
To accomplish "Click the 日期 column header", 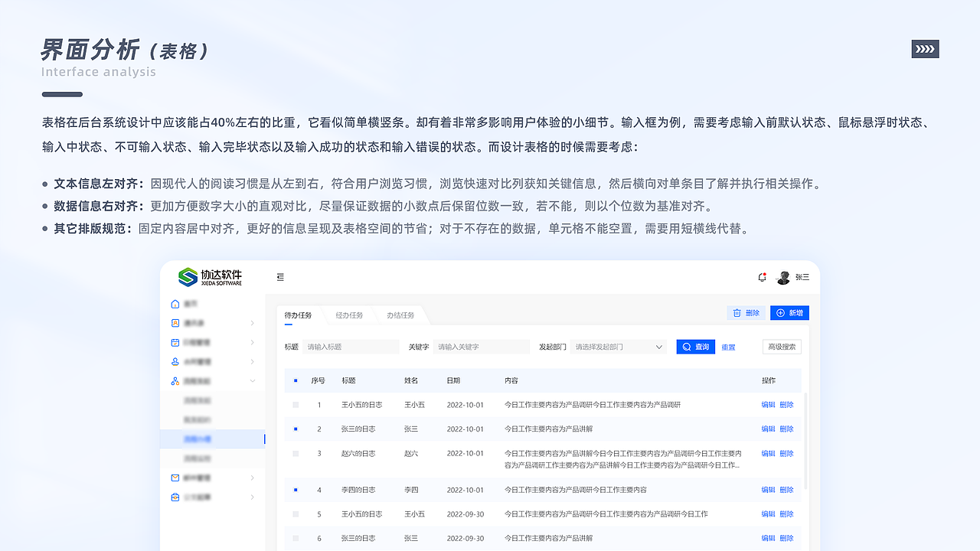I will pos(454,380).
